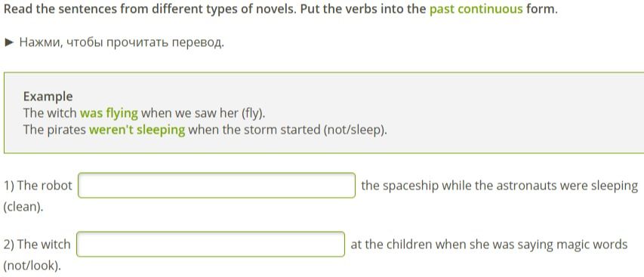Expand the translation disclosure triangle

[9, 42]
